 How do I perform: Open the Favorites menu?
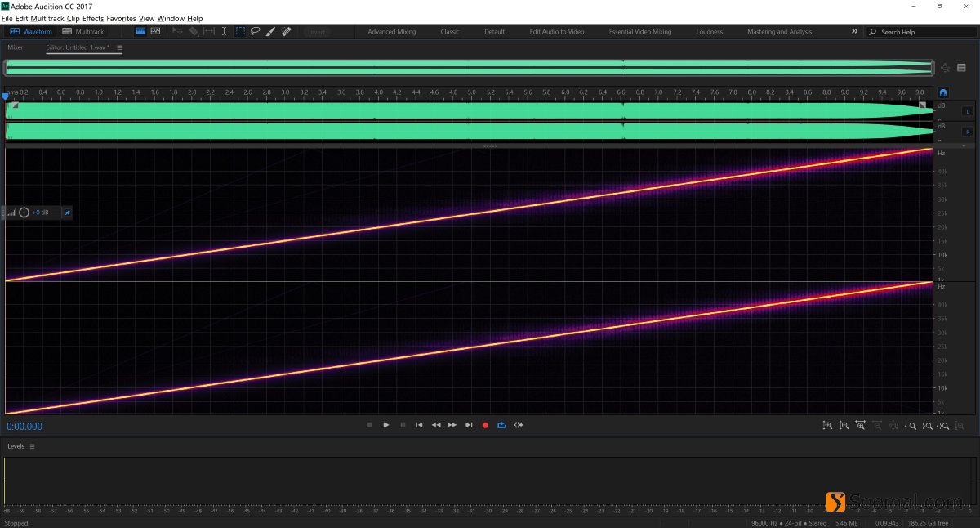coord(122,18)
